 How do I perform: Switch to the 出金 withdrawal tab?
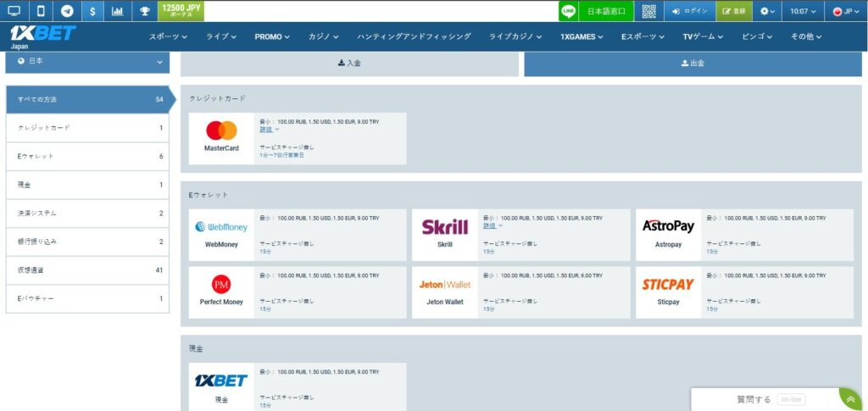693,64
